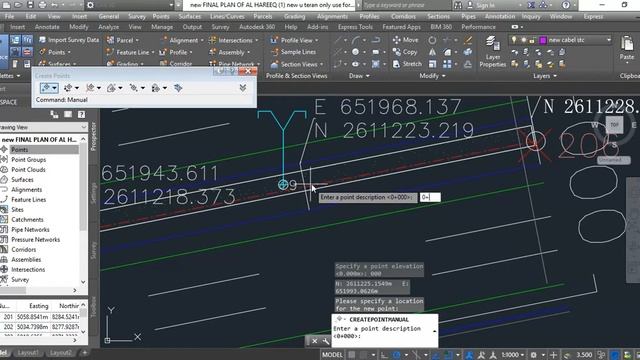640x360 pixels.
Task: Switch to the Layout1 tab
Action: click(28, 353)
